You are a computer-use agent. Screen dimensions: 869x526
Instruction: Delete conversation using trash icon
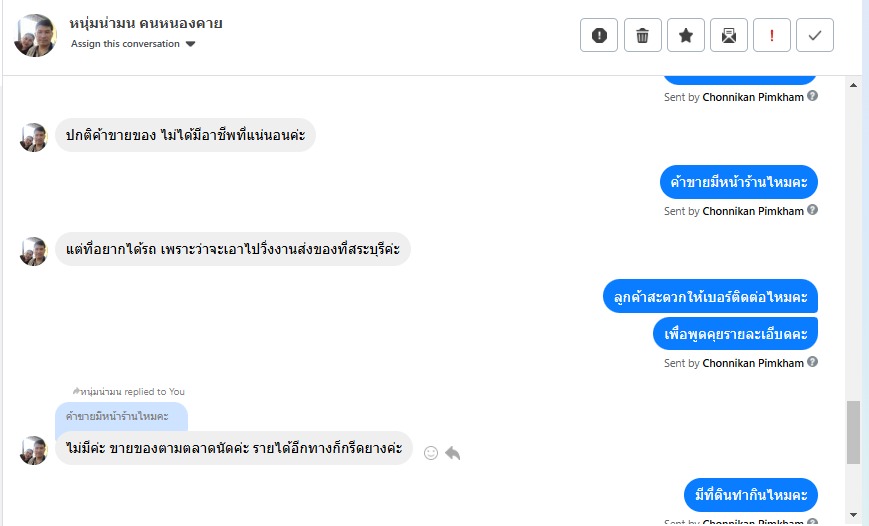642,36
